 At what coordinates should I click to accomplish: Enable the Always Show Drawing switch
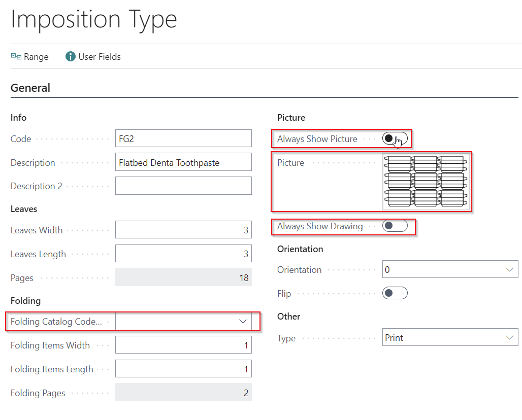click(x=395, y=226)
